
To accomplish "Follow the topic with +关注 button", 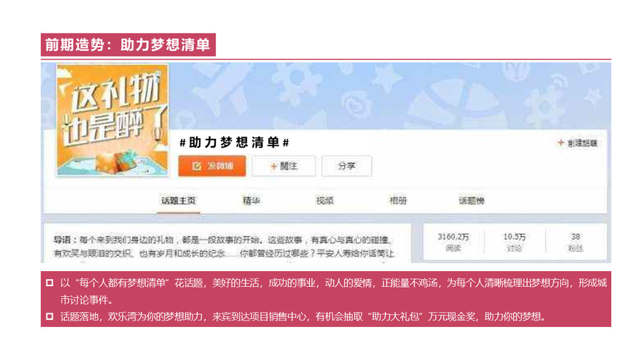I will (284, 166).
